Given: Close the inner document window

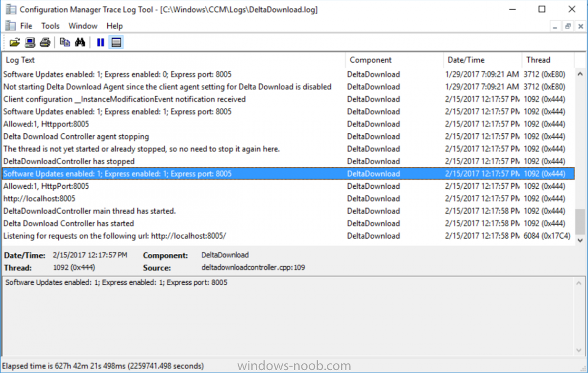Looking at the screenshot, I should 580,26.
